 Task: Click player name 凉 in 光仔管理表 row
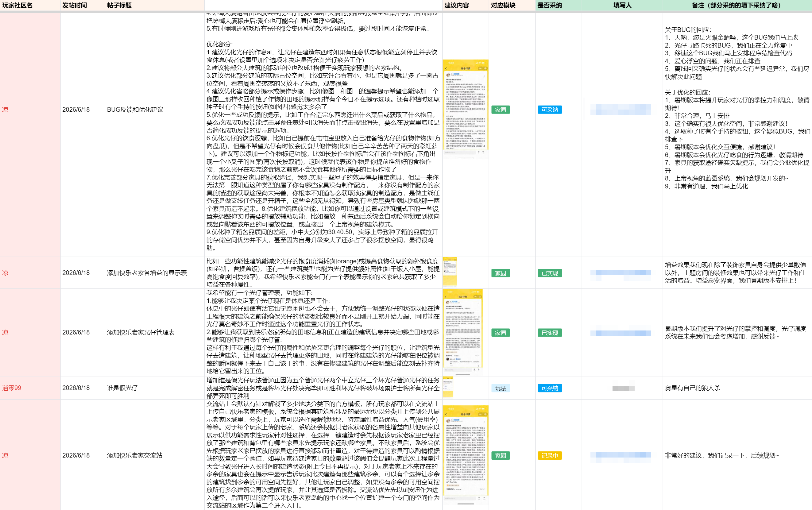[x=5, y=332]
